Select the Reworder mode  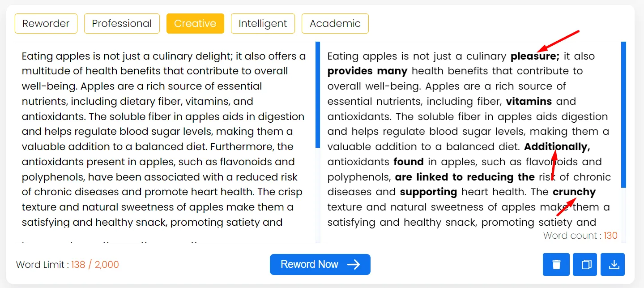click(46, 23)
